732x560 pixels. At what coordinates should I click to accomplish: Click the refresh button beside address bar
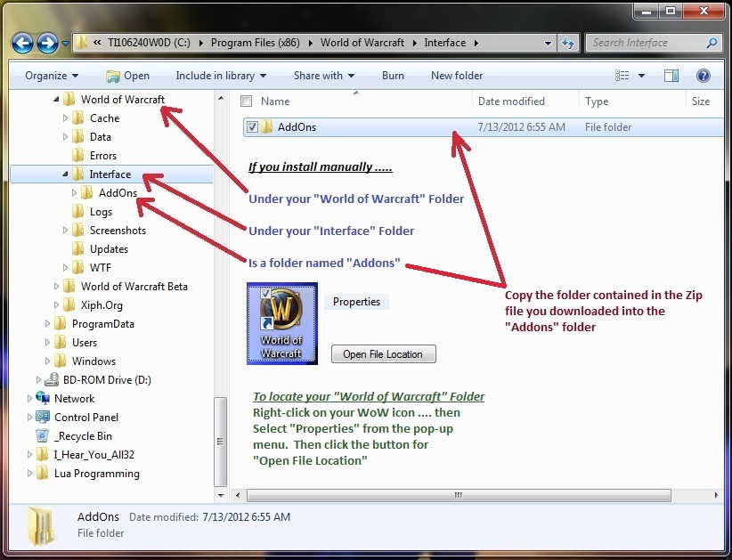(x=567, y=43)
